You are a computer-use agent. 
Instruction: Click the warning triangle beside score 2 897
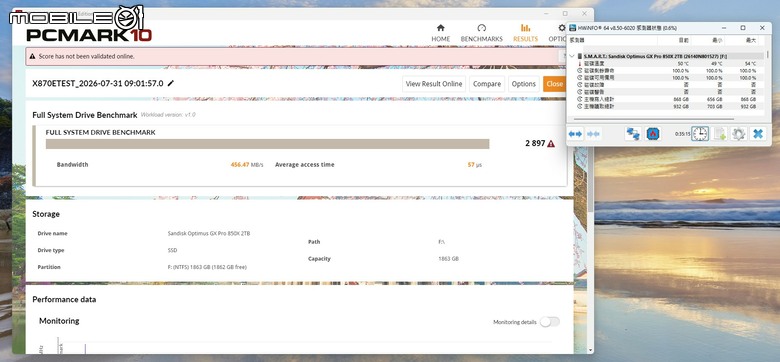(551, 144)
